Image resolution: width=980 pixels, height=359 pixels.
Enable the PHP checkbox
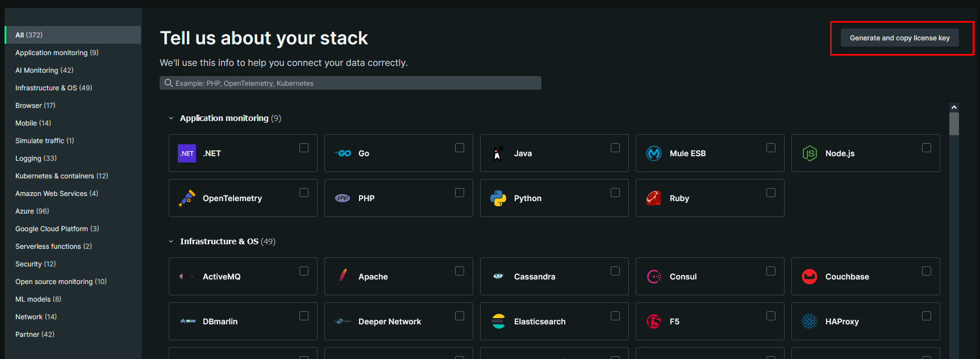point(460,193)
